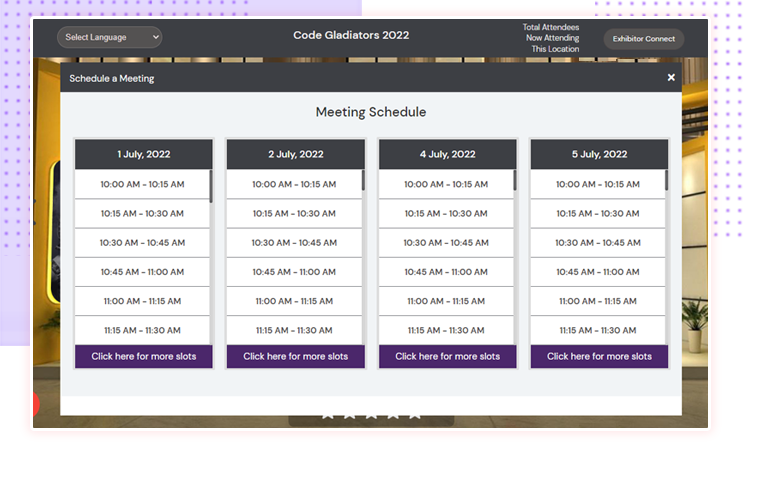Click the Exhibitor Connect button

tap(643, 39)
